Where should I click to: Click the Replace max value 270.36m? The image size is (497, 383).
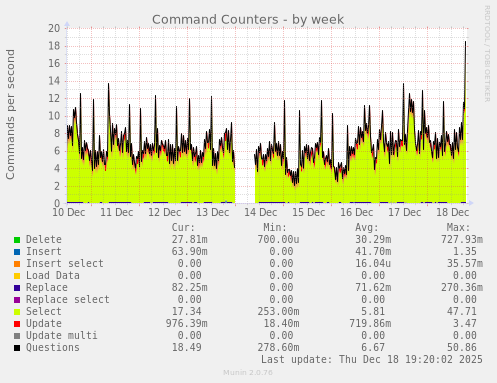coord(462,288)
